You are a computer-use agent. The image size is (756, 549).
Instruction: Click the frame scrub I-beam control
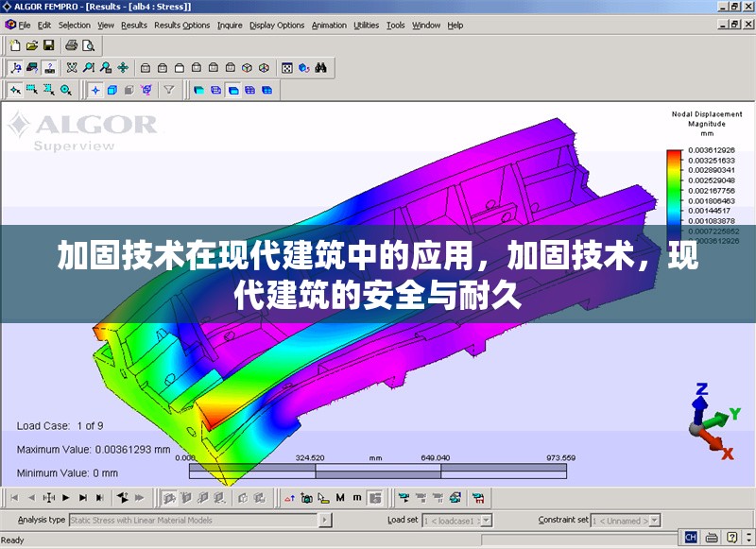pos(49,498)
